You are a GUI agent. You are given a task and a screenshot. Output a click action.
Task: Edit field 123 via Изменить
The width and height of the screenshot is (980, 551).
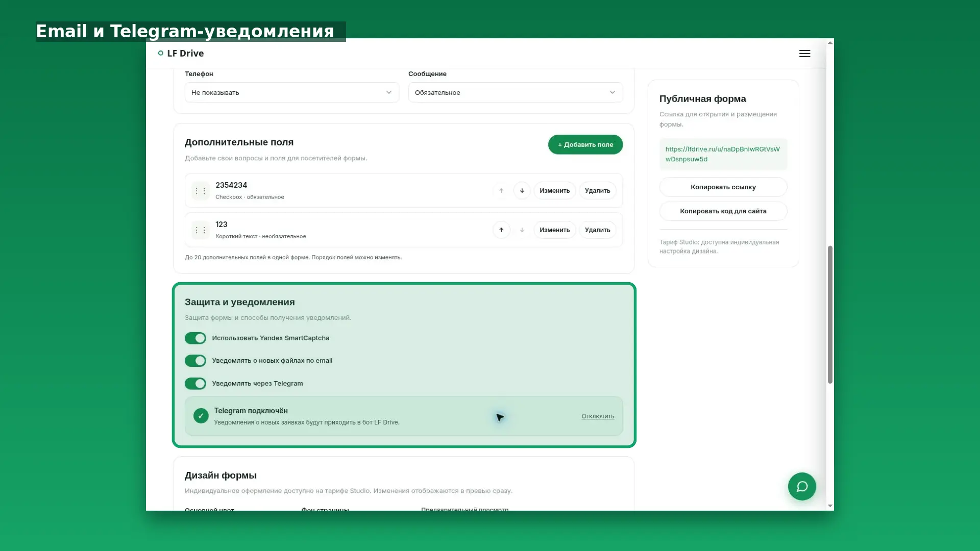[x=555, y=230]
